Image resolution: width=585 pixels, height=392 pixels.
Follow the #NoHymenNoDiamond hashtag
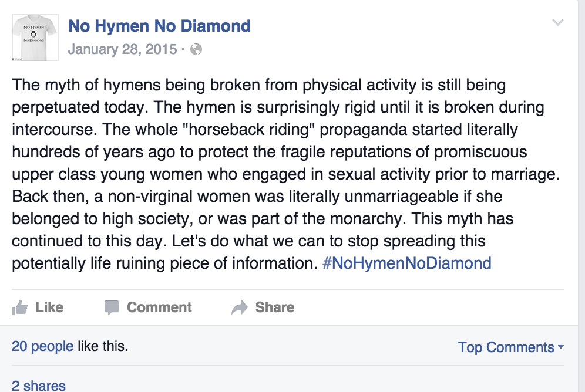[x=406, y=263]
